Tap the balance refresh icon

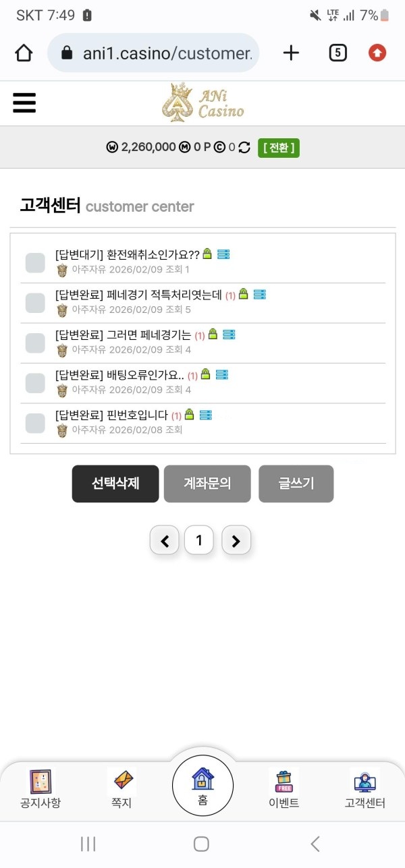[x=244, y=148]
